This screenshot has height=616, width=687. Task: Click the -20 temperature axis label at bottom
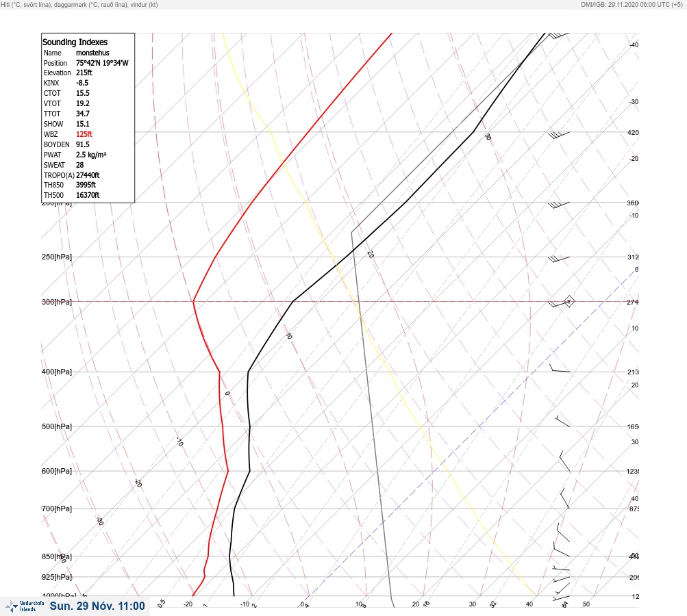pyautogui.click(x=188, y=604)
